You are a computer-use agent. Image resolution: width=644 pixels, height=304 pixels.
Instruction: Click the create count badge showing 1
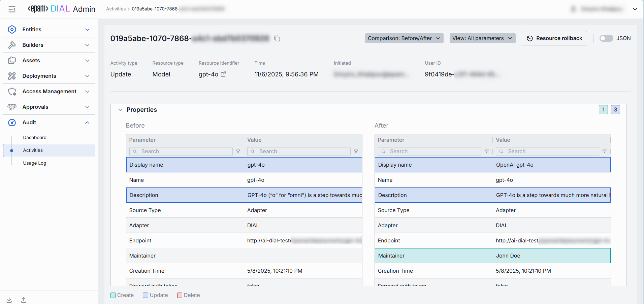(x=603, y=109)
